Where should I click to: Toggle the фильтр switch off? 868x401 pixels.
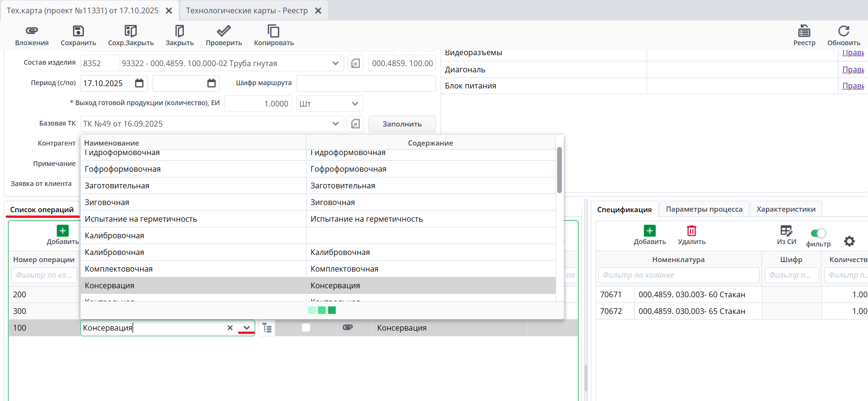coord(818,233)
